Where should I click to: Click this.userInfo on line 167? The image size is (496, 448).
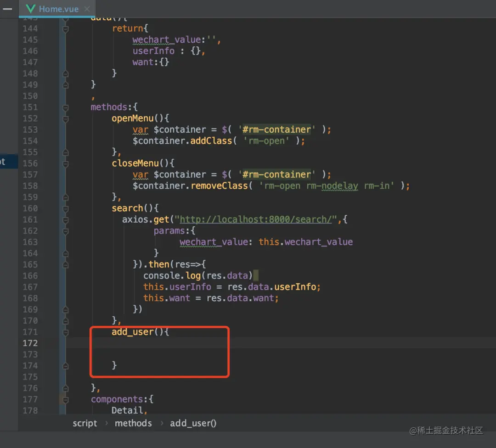(177, 287)
